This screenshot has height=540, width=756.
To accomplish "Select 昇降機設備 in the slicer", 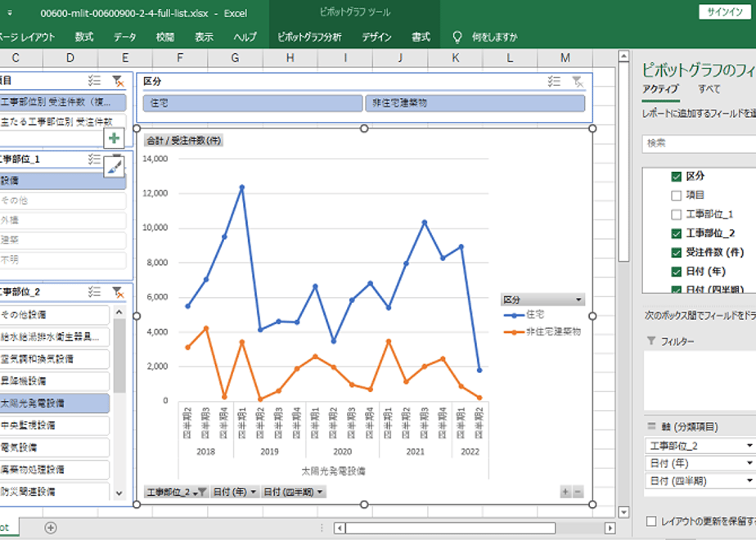I will [x=55, y=381].
